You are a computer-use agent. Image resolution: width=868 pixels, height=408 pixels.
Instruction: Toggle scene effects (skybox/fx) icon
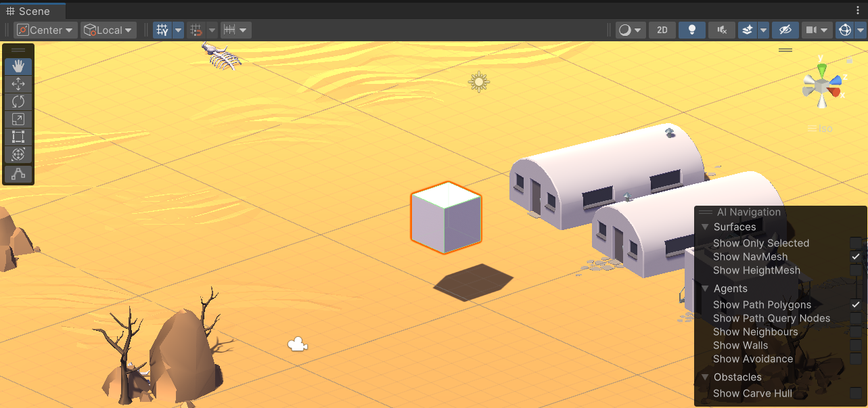[x=747, y=30]
